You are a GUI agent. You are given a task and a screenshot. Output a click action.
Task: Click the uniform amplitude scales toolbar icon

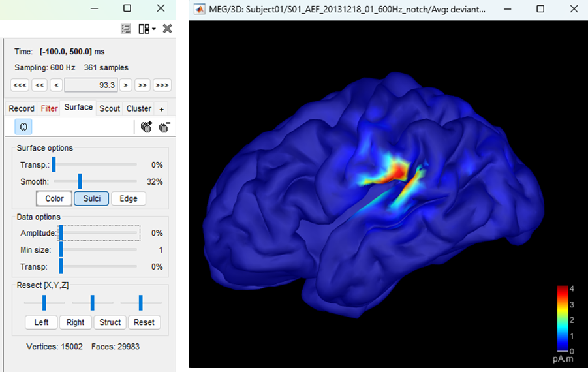pos(127,29)
